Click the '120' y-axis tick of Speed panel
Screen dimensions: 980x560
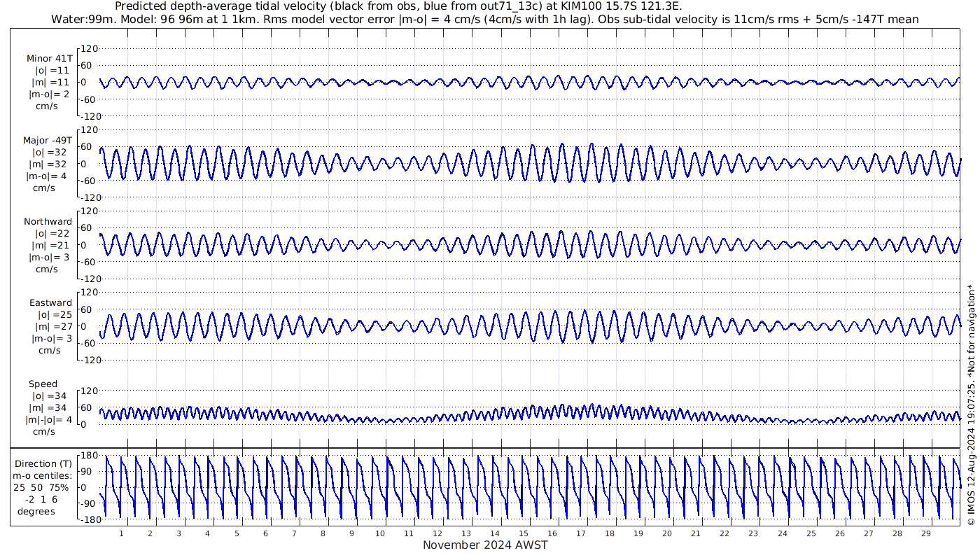tap(90, 391)
